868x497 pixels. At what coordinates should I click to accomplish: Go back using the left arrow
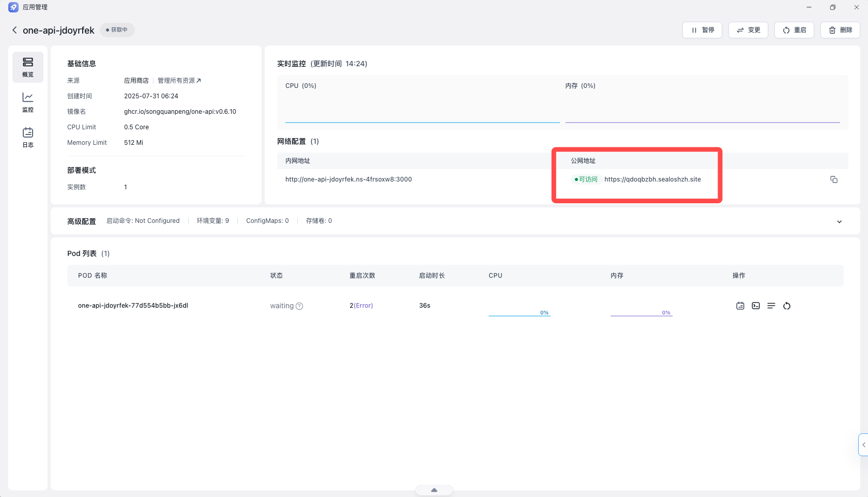[x=14, y=30]
